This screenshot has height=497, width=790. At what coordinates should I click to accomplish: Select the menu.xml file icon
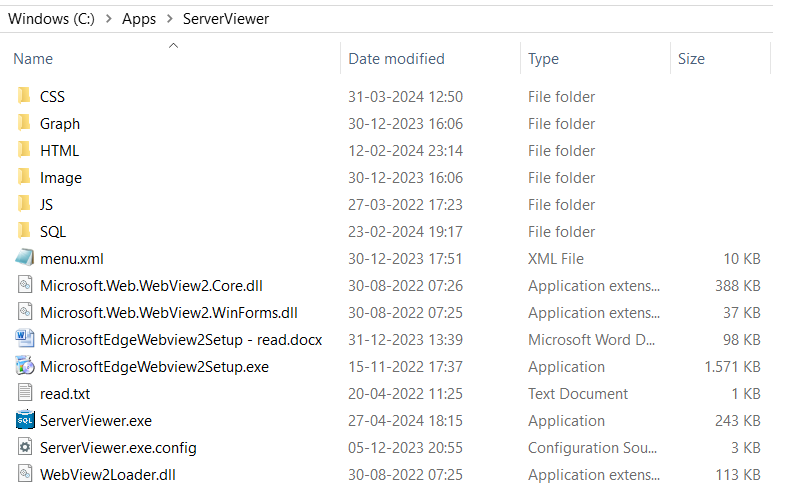click(25, 259)
